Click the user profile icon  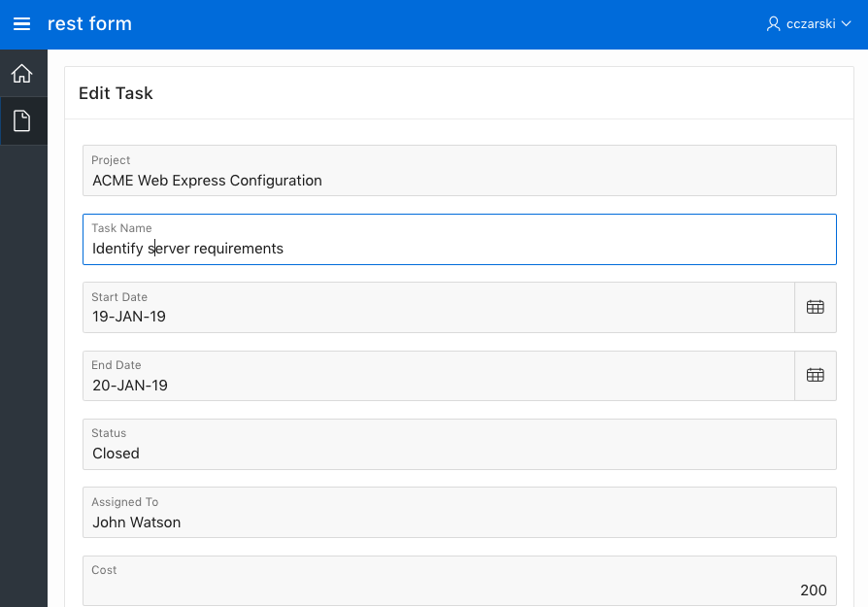tap(773, 24)
